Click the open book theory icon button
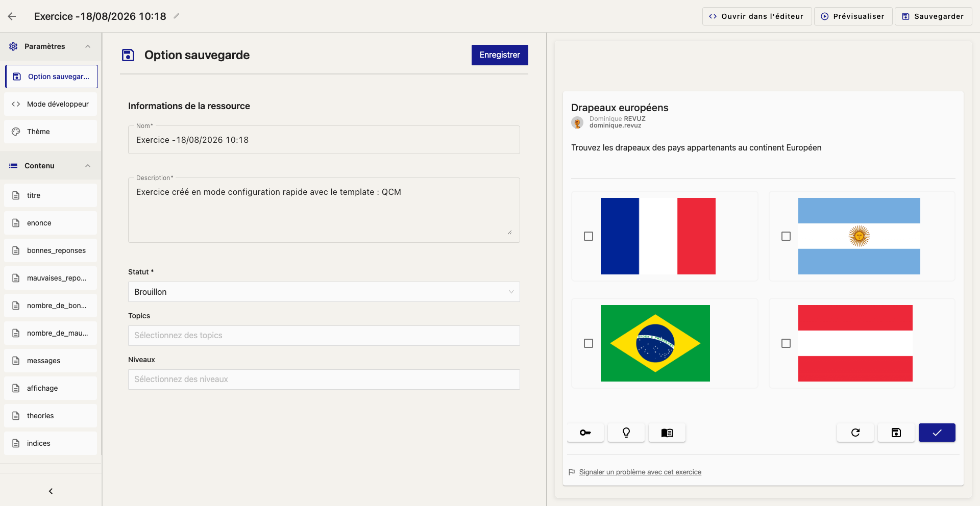Viewport: 980px width, 506px height. click(667, 433)
